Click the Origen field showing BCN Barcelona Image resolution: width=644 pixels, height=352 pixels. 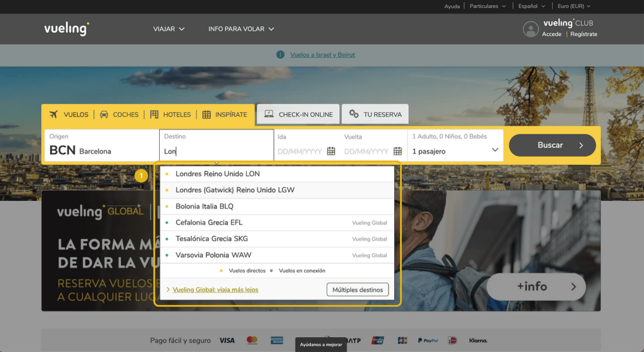pos(102,145)
